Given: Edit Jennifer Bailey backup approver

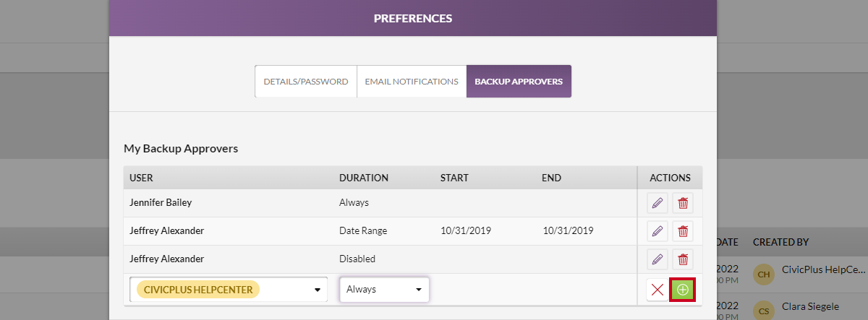Looking at the screenshot, I should (658, 203).
